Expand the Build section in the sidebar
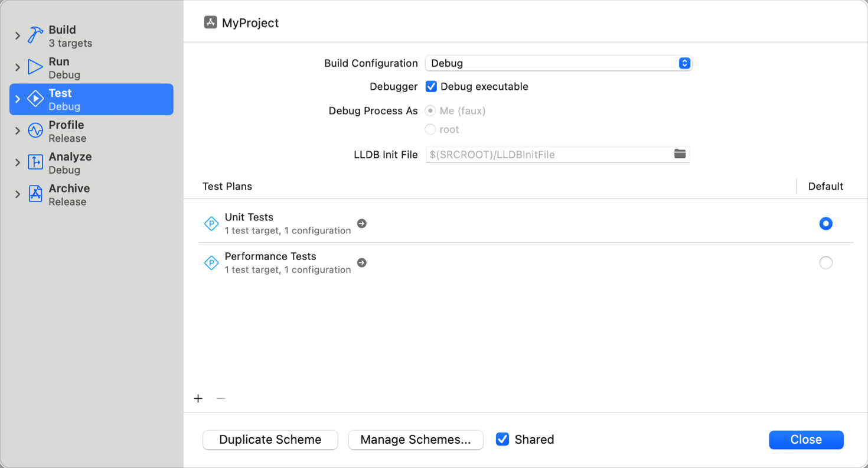 pos(17,35)
